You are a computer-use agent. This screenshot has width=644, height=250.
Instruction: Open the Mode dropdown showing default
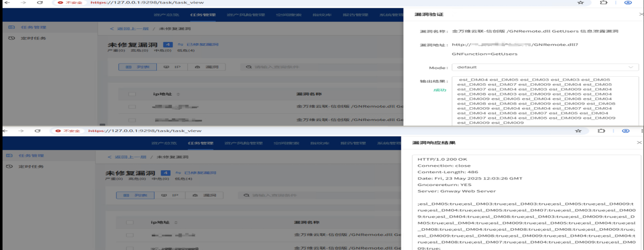click(545, 67)
